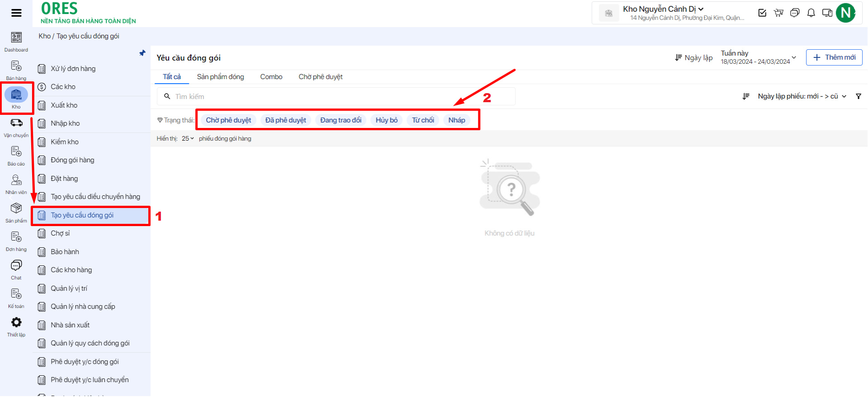868x397 pixels.
Task: Toggle the Chờ phê duyệt status filter
Action: [228, 120]
